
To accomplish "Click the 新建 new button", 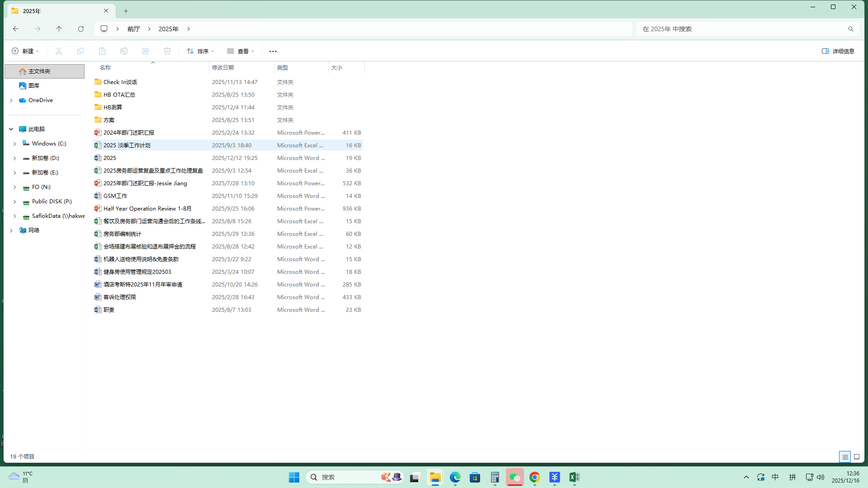I will click(x=25, y=51).
